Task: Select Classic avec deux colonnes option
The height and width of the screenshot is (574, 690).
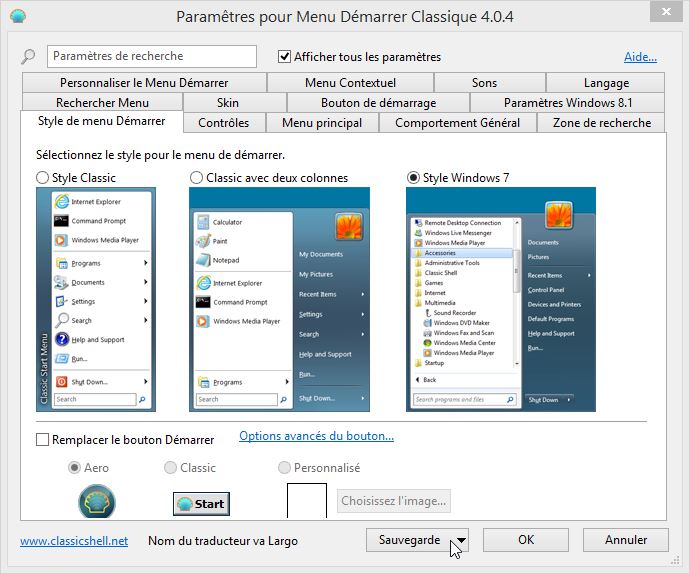Action: pyautogui.click(x=197, y=178)
